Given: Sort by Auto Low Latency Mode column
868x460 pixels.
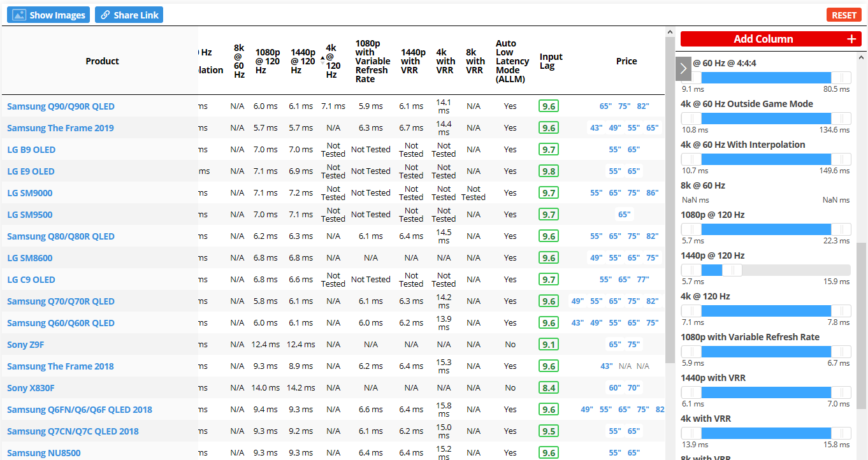Looking at the screenshot, I should (512, 61).
